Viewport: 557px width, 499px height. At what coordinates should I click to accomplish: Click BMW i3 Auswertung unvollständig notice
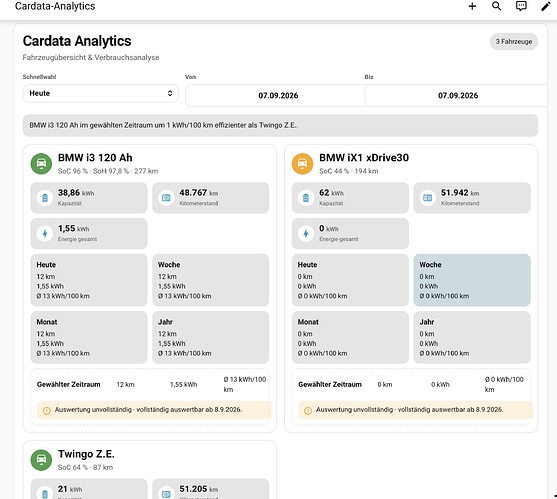[155, 410]
